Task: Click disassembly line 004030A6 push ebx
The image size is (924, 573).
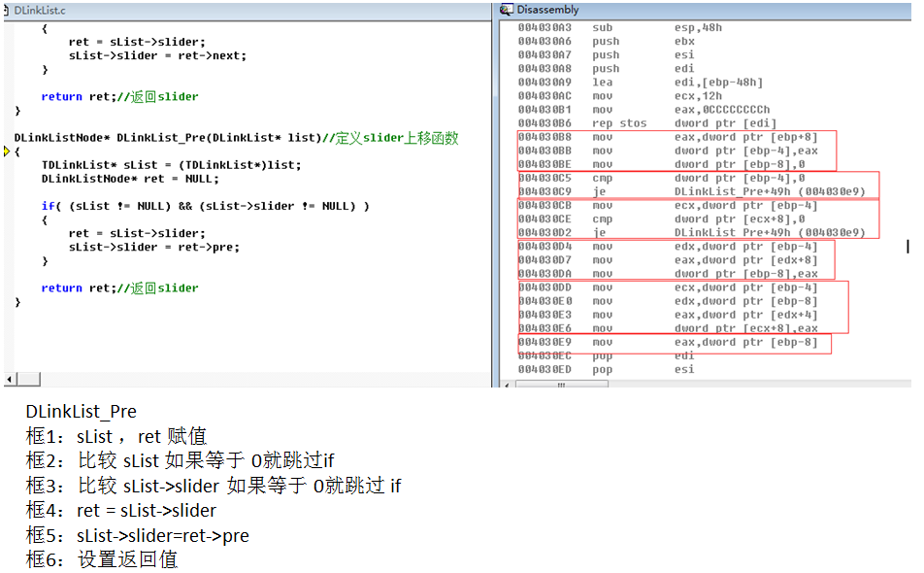Action: [x=607, y=41]
